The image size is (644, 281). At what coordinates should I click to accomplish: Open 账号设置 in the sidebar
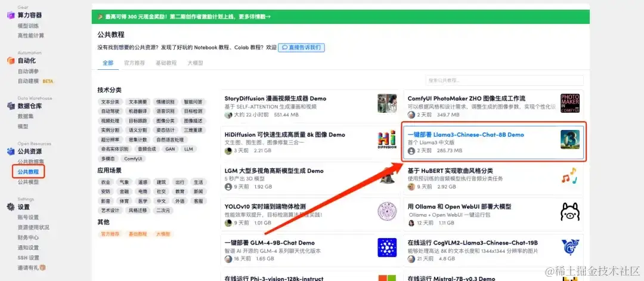[x=28, y=217]
